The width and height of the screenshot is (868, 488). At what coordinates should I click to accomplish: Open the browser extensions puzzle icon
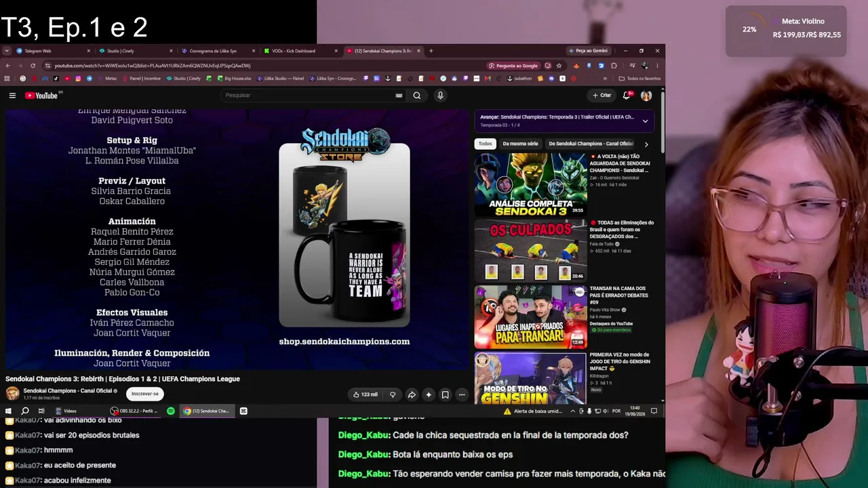(x=614, y=66)
